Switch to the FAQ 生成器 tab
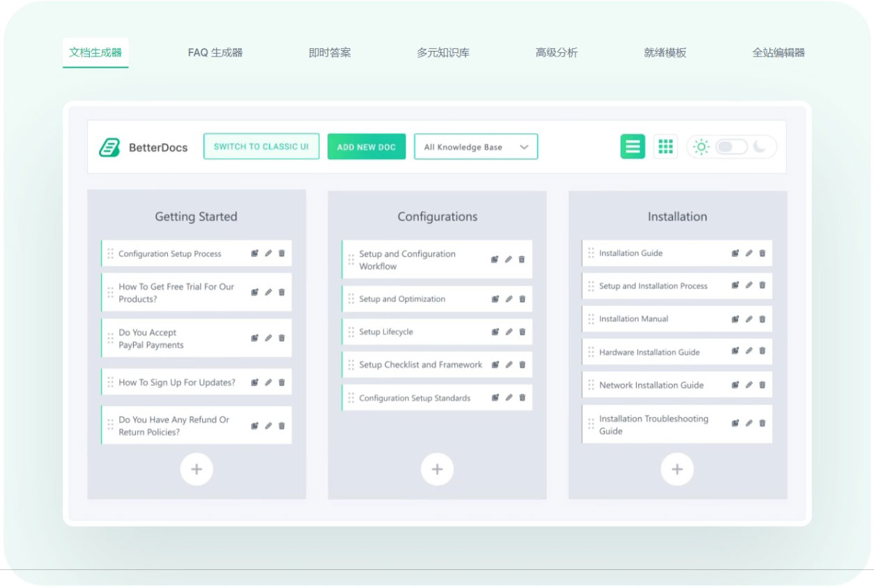This screenshot has width=874, height=588. click(x=215, y=53)
